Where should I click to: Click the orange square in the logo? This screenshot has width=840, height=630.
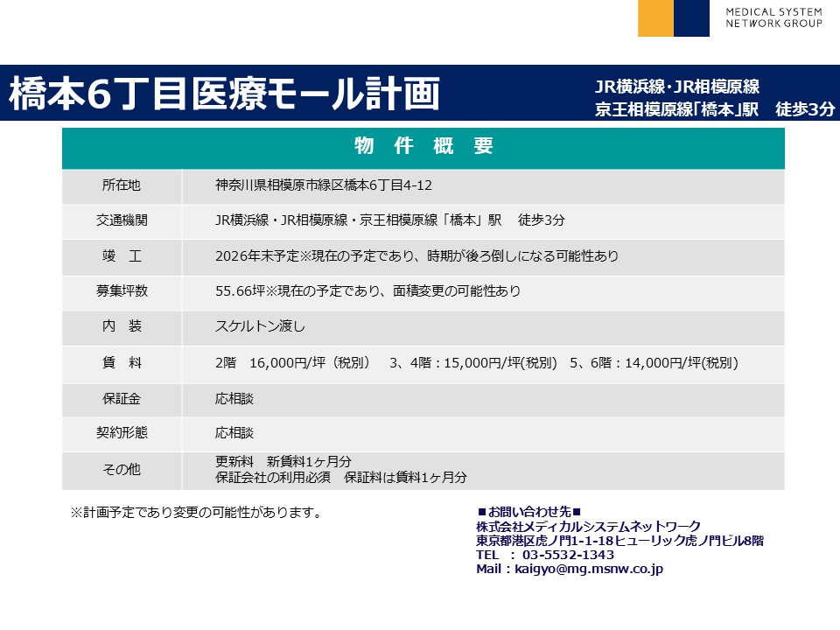655,18
